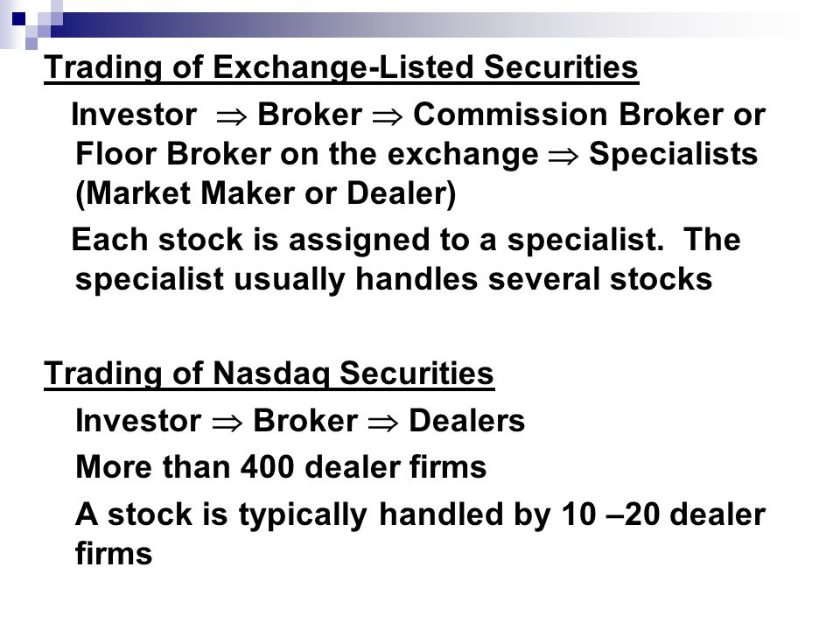Click the arrow before the word Dealers
This screenshot has height=630, width=840.
(383, 423)
